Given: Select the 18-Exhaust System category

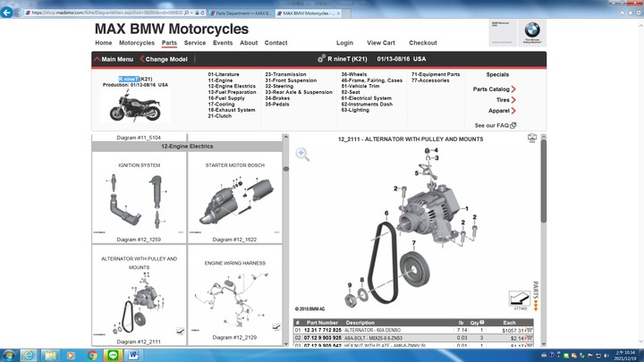Looking at the screenshot, I should tap(232, 110).
